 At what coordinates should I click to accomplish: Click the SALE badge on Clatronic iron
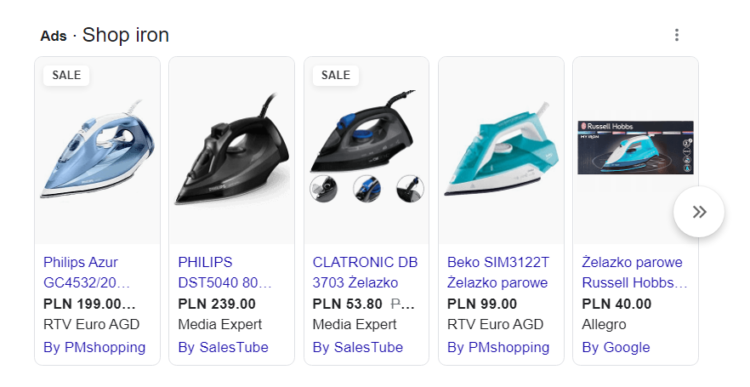[335, 75]
